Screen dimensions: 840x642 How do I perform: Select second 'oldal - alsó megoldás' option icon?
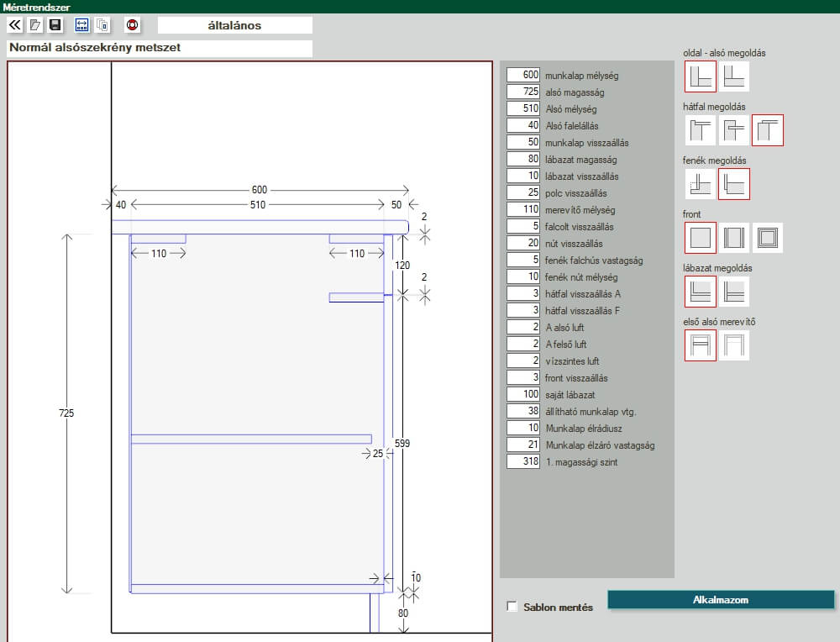pyautogui.click(x=734, y=76)
